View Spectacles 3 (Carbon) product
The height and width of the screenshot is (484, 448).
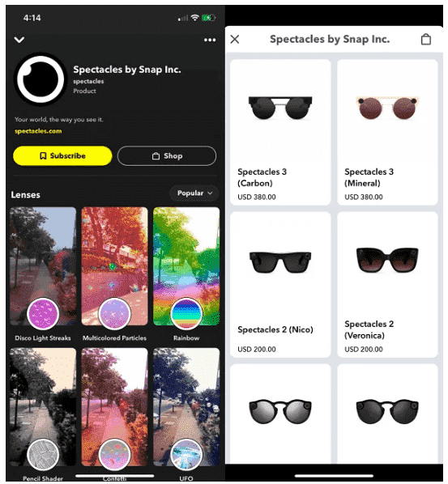280,132
